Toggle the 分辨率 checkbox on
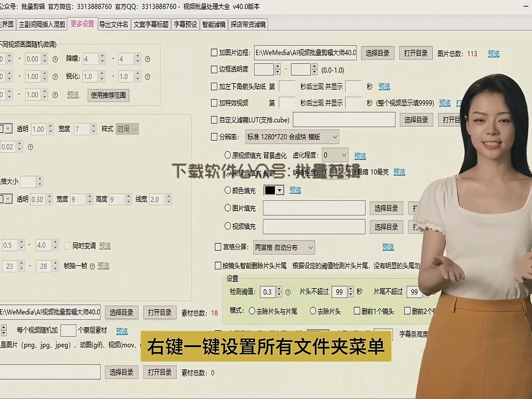Screen dimensions: 532x399 214,136
